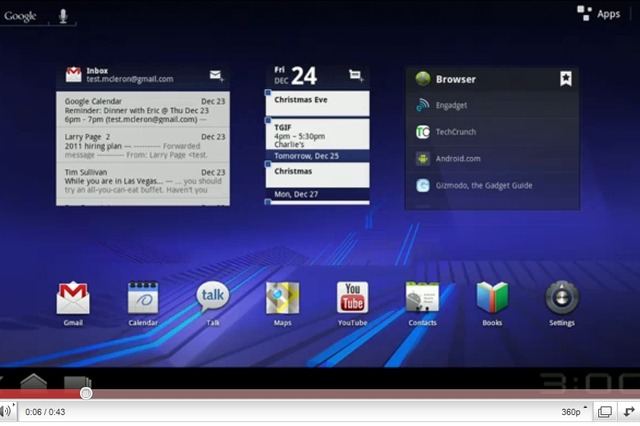Screen dimensions: 640x426
Task: Switch video to pop-out window
Action: [604, 412]
